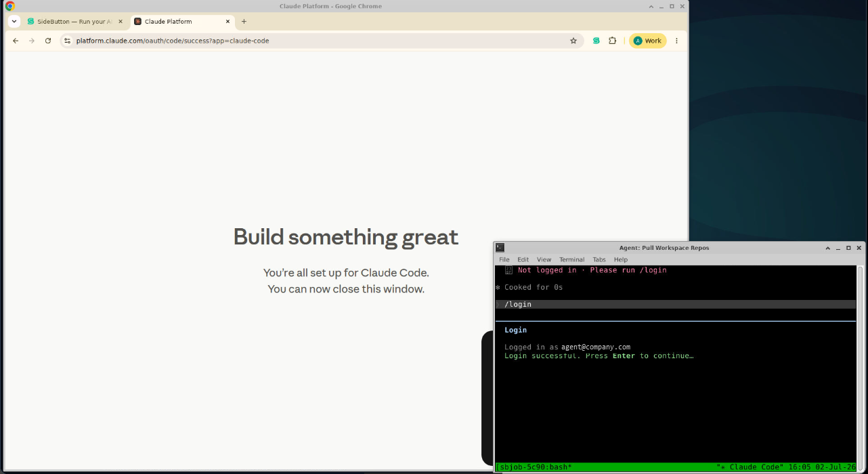Open the Edit menu in terminal

click(x=523, y=259)
